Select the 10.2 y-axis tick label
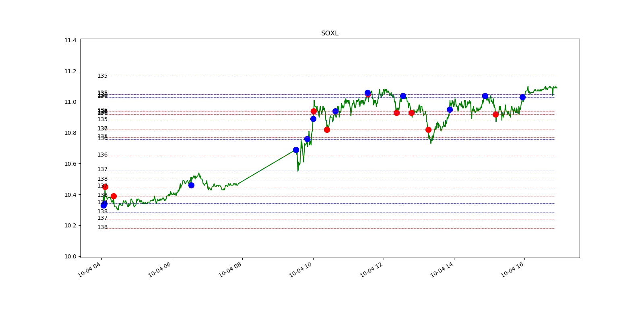 click(x=70, y=225)
